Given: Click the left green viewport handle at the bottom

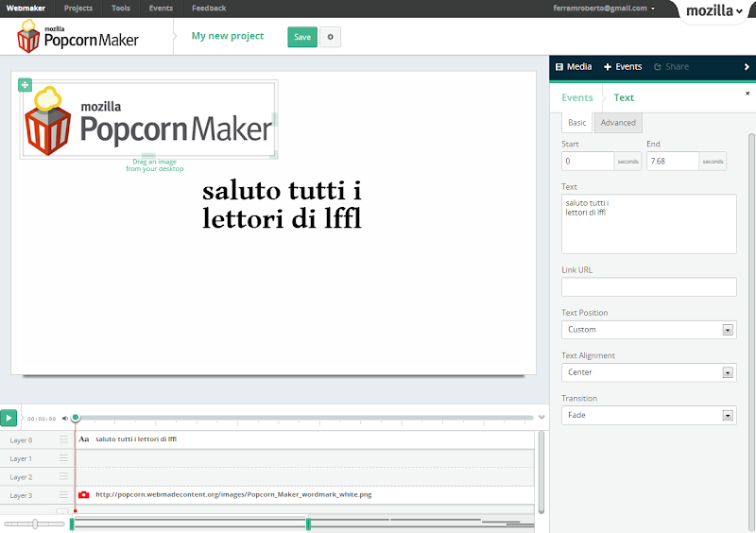Looking at the screenshot, I should tap(72, 524).
